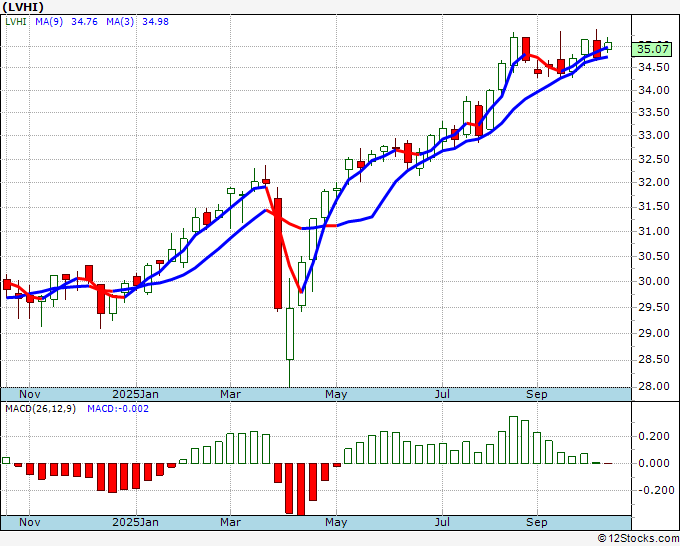This screenshot has width=680, height=546.
Task: Click Nov on the MACD panel axis
Action: tap(29, 522)
